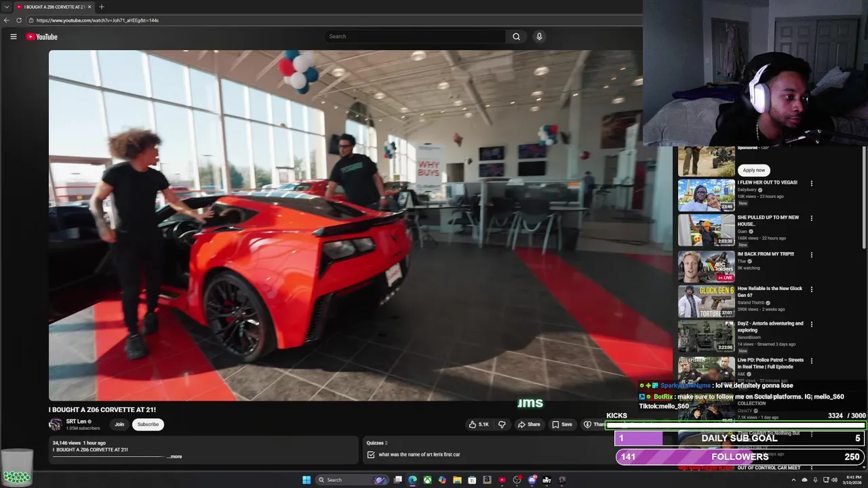This screenshot has height=488, width=868.
Task: Open more options for "IM BACK FROM MY TRIP!!!"
Action: coord(811,255)
